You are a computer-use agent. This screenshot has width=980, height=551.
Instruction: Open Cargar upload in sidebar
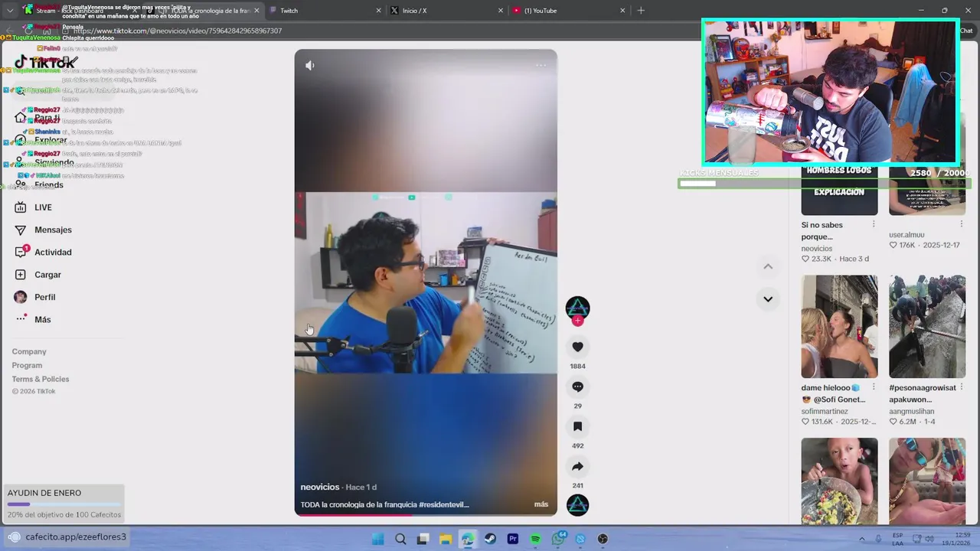38,275
